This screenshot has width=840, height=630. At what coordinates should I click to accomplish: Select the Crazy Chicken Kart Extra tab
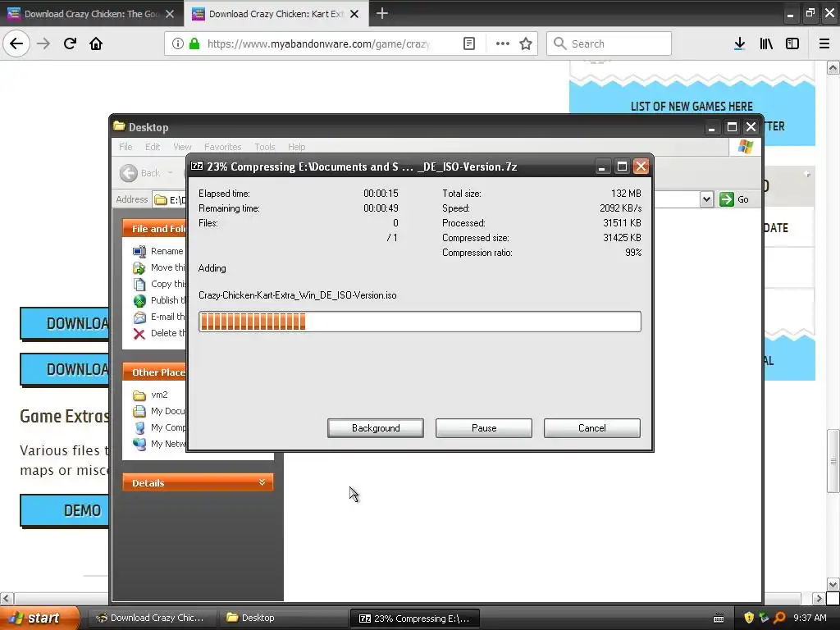point(276,14)
